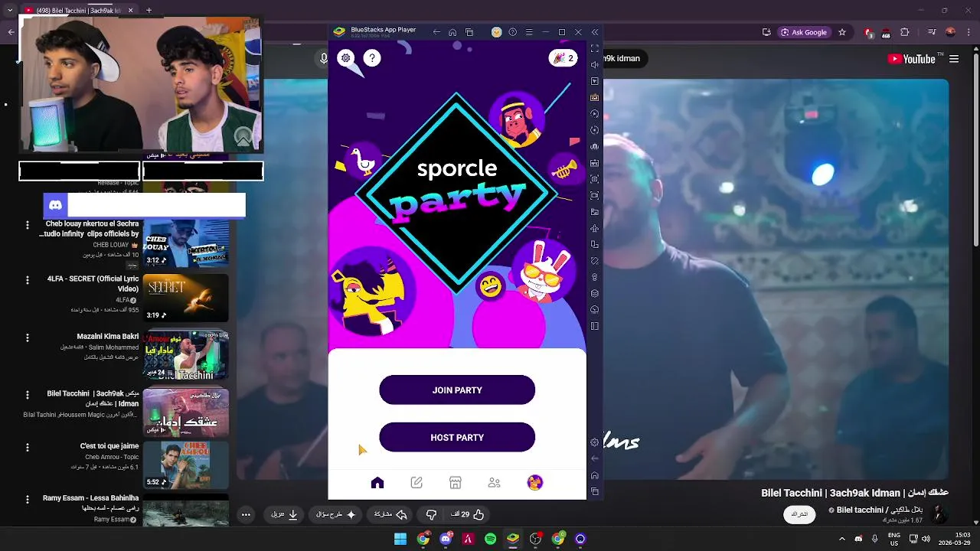Click the Discord overlay icon

(x=55, y=205)
